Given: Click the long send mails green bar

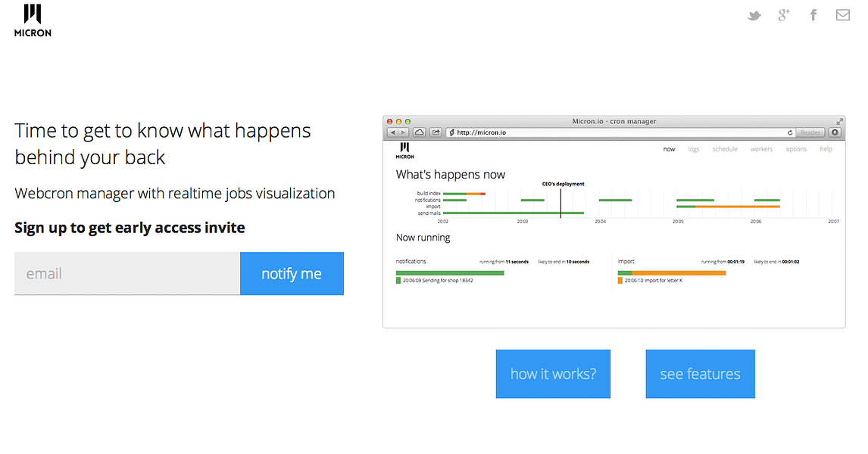Looking at the screenshot, I should pos(514,213).
